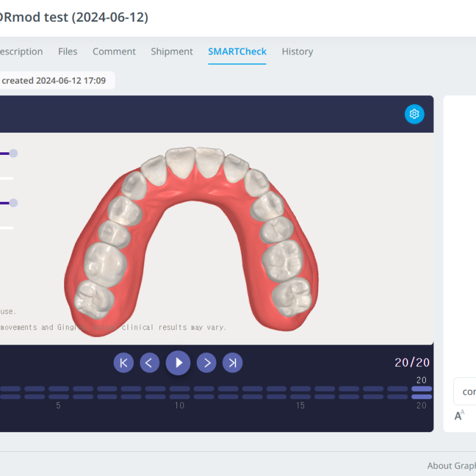Open the Comment tab

tap(114, 51)
